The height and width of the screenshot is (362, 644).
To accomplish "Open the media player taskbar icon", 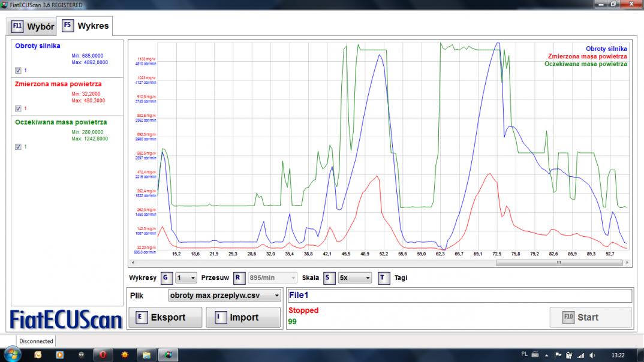I will coord(60,355).
